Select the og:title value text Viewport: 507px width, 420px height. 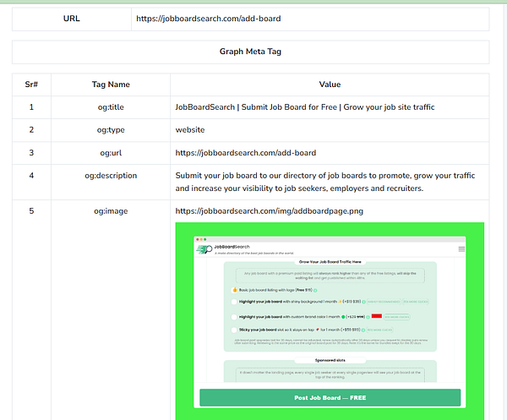(305, 107)
